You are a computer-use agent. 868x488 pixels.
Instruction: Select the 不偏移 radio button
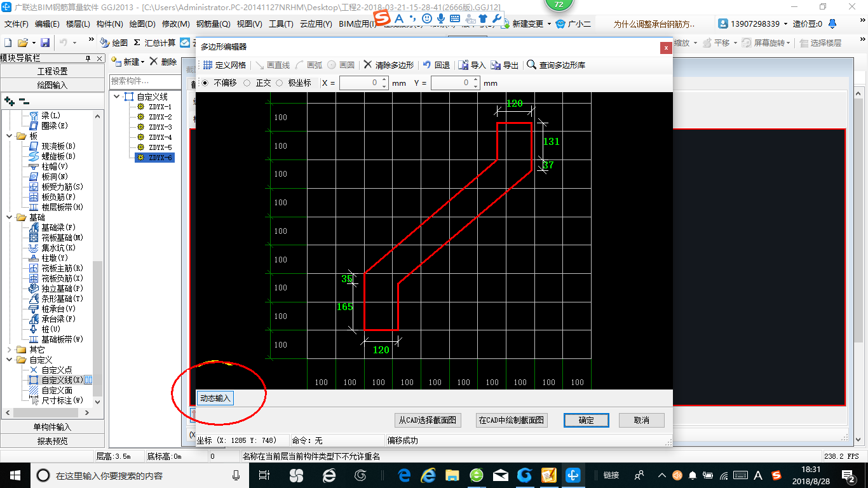click(x=205, y=83)
